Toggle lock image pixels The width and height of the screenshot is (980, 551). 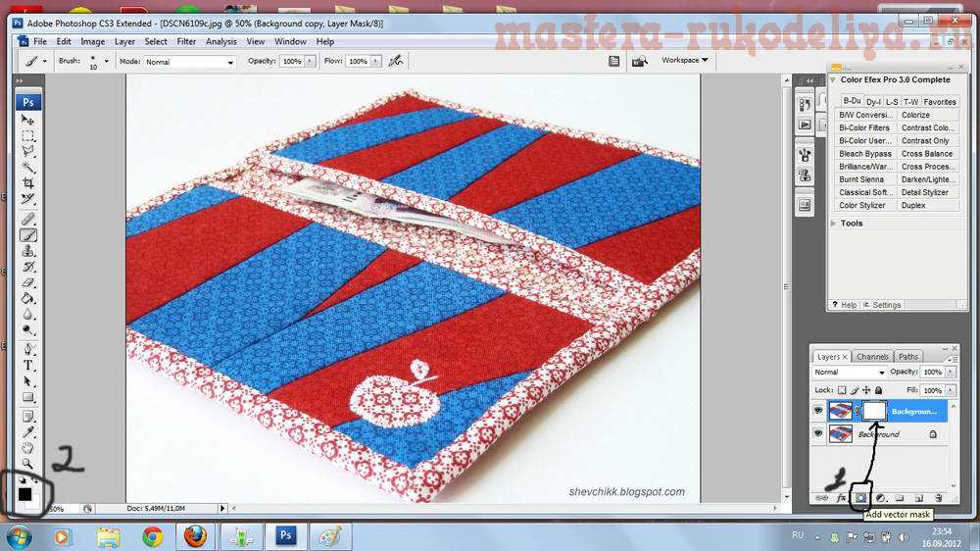855,390
